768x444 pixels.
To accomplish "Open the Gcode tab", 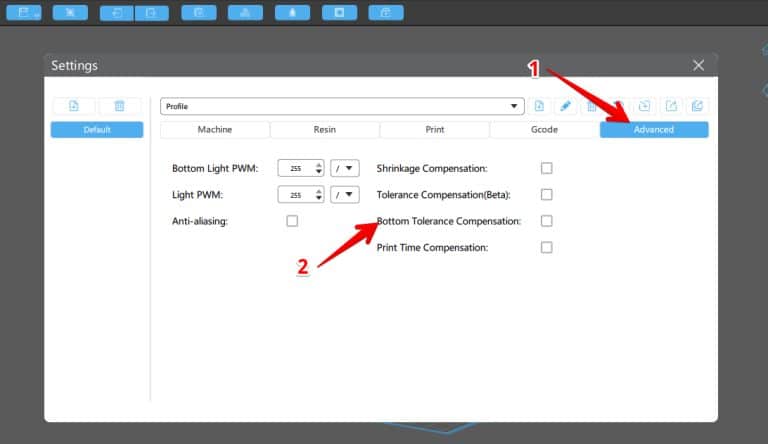I will 544,129.
